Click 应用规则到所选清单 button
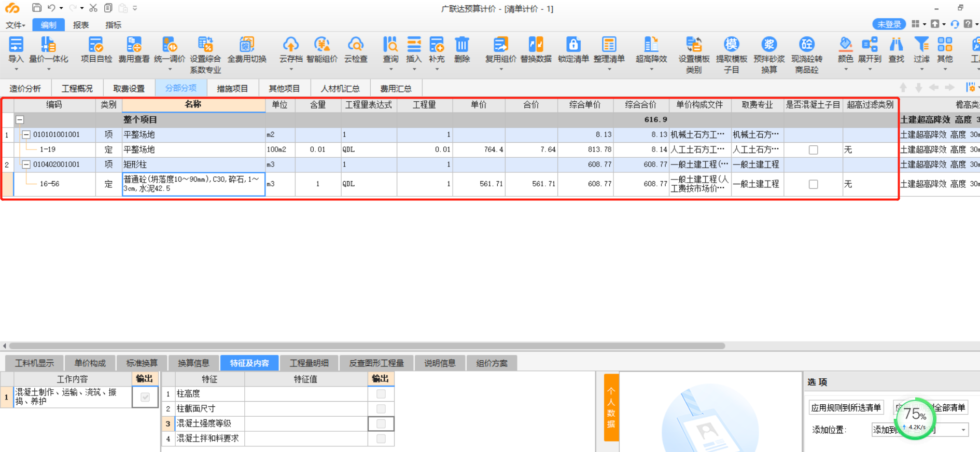Image resolution: width=980 pixels, height=452 pixels. click(846, 408)
